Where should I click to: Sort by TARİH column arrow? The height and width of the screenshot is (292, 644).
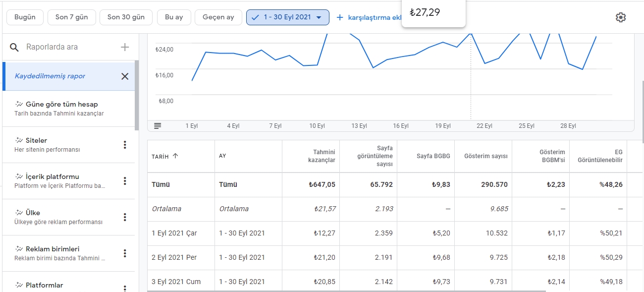click(x=175, y=156)
